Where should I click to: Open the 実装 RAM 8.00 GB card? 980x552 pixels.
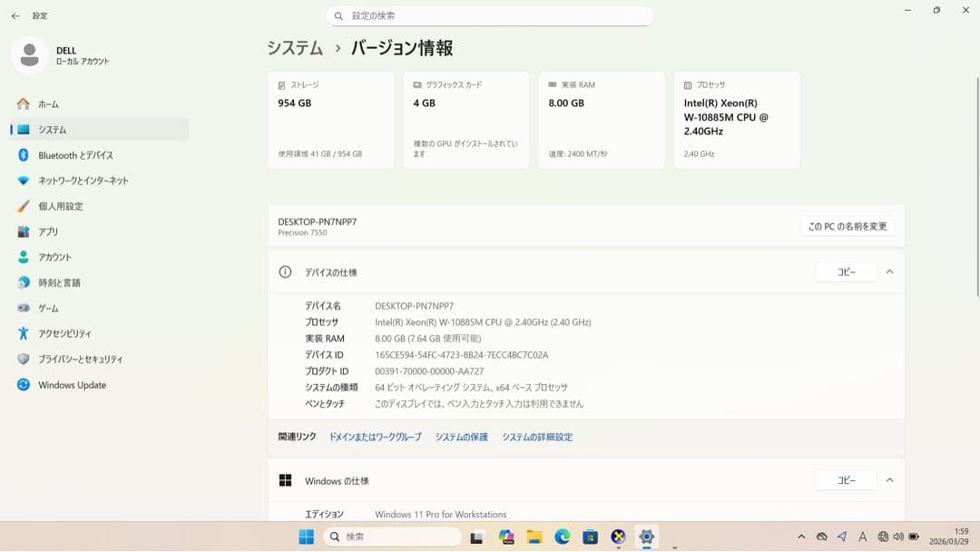tap(602, 120)
